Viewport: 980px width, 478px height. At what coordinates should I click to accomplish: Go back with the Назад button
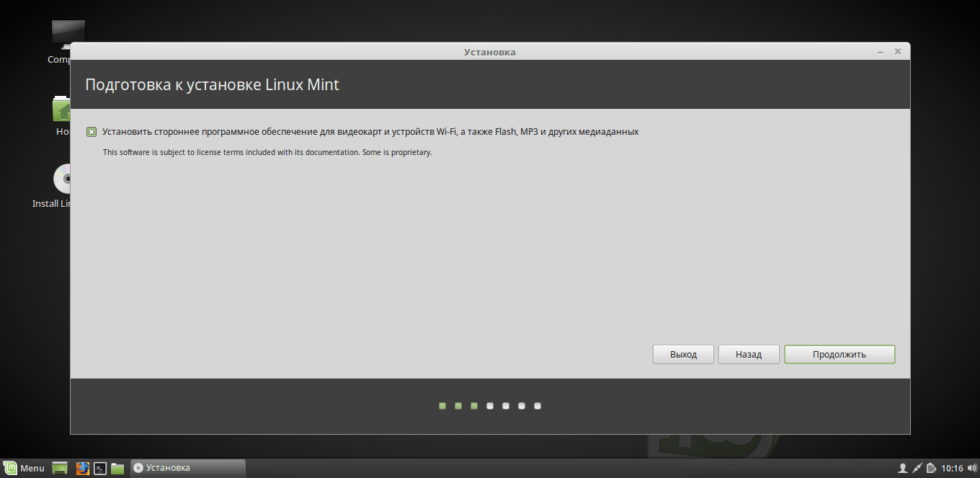[x=749, y=354]
